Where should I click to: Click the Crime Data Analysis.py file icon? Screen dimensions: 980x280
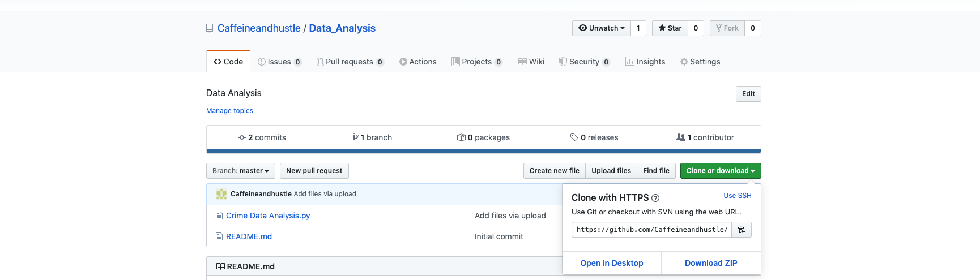click(219, 216)
